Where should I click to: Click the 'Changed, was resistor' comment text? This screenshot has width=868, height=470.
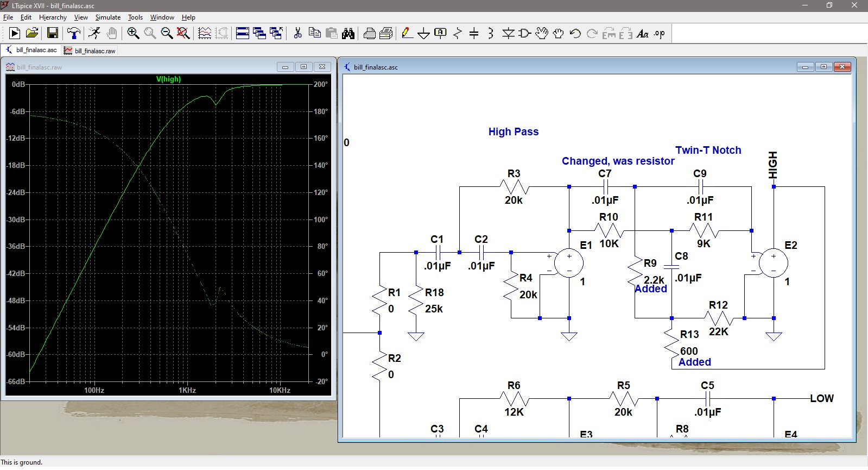(618, 161)
